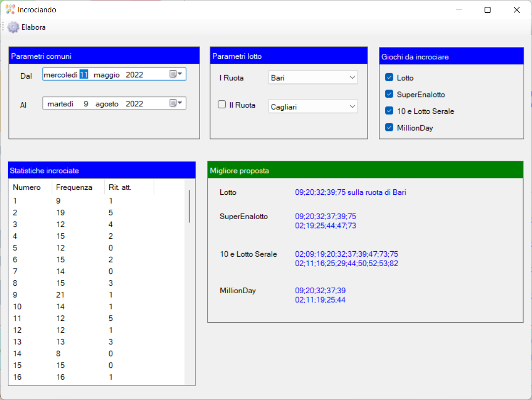This screenshot has height=400, width=532.
Task: Select row for Numero 9
Action: (x=97, y=295)
